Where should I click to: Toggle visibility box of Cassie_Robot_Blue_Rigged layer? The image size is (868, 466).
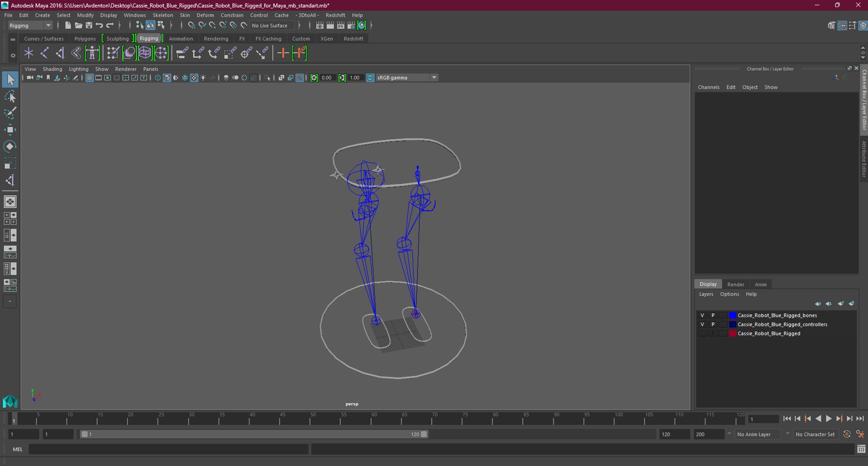click(x=702, y=334)
